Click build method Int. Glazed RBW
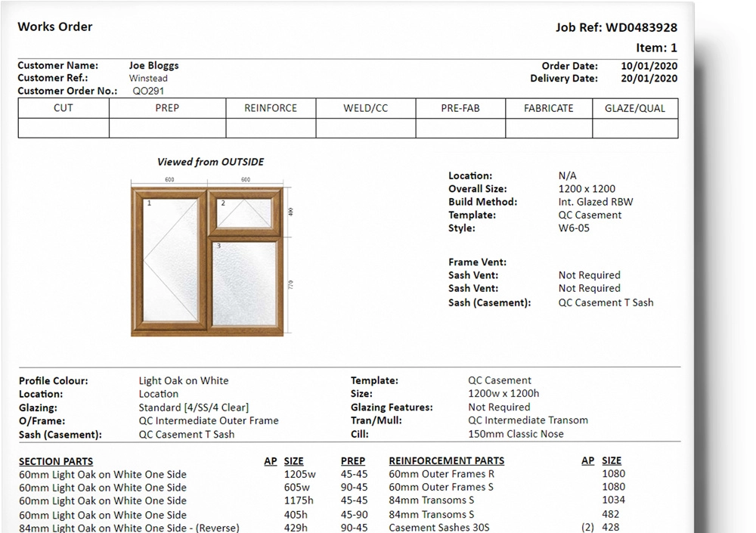Viewport: 756px width, 533px height. tap(596, 202)
